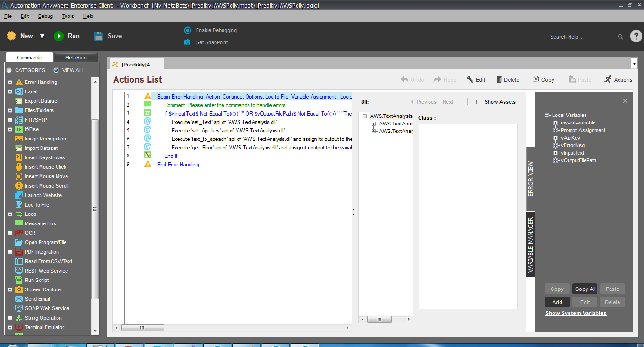
Task: Click the Send Email envelope icon
Action: (19, 299)
